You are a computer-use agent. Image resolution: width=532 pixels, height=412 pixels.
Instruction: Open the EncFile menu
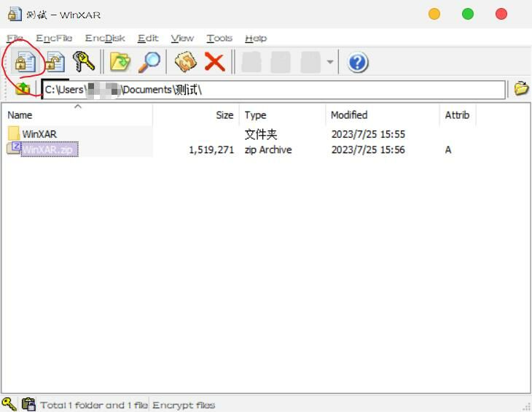(54, 38)
